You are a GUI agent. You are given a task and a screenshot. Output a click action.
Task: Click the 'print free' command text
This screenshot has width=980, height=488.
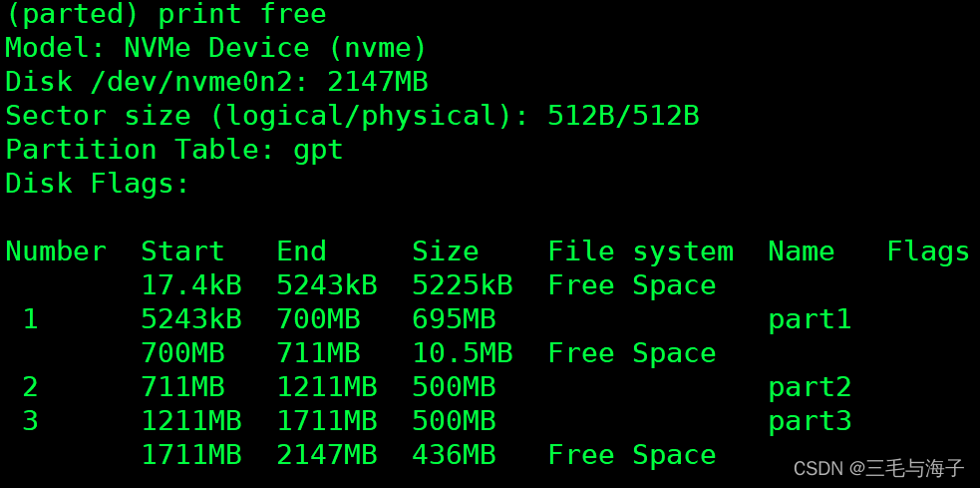tap(242, 15)
